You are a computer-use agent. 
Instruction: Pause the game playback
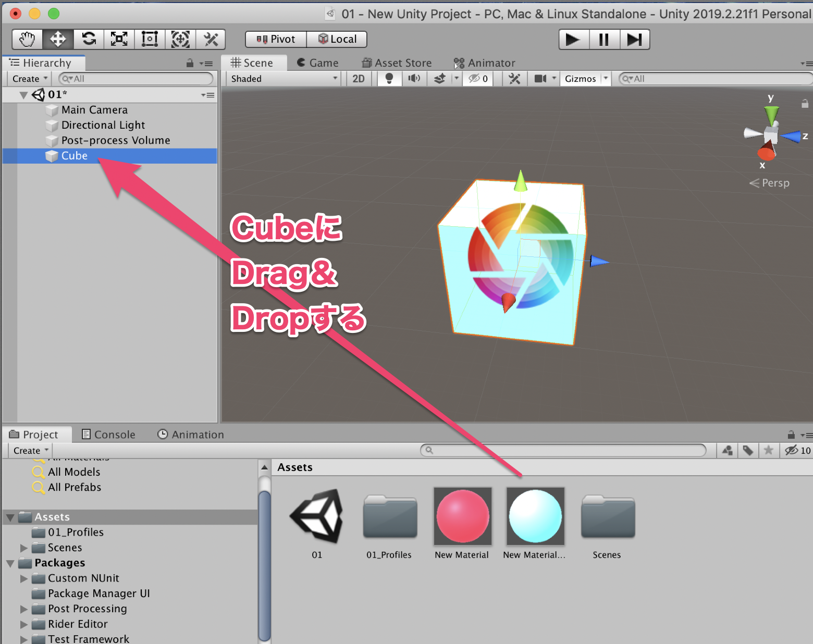point(604,40)
